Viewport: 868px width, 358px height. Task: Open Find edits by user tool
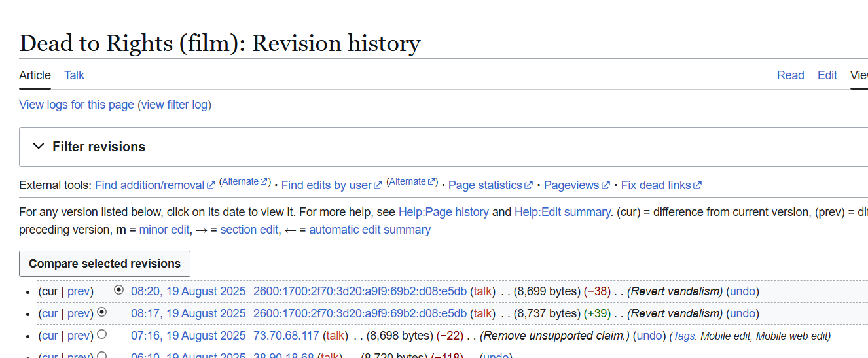(332, 185)
